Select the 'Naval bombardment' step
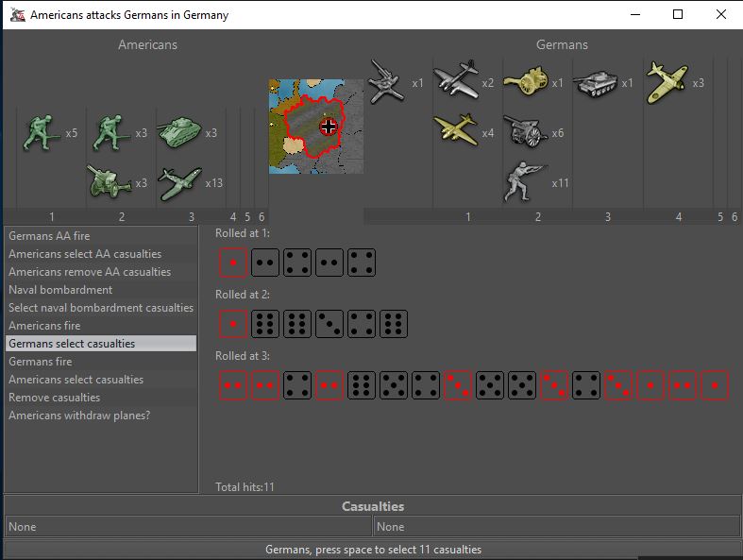743x560 pixels. tap(101, 290)
